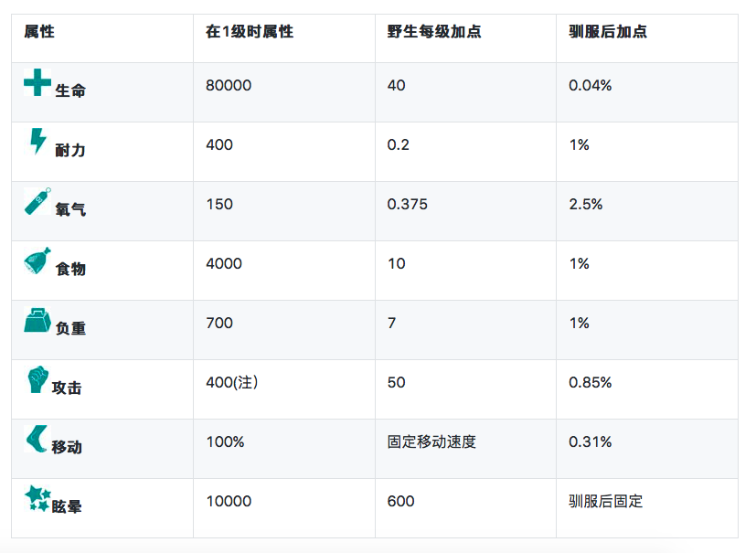Viewport: 756px width, 553px height.
Task: Click the 生命 label text
Action: tap(70, 90)
